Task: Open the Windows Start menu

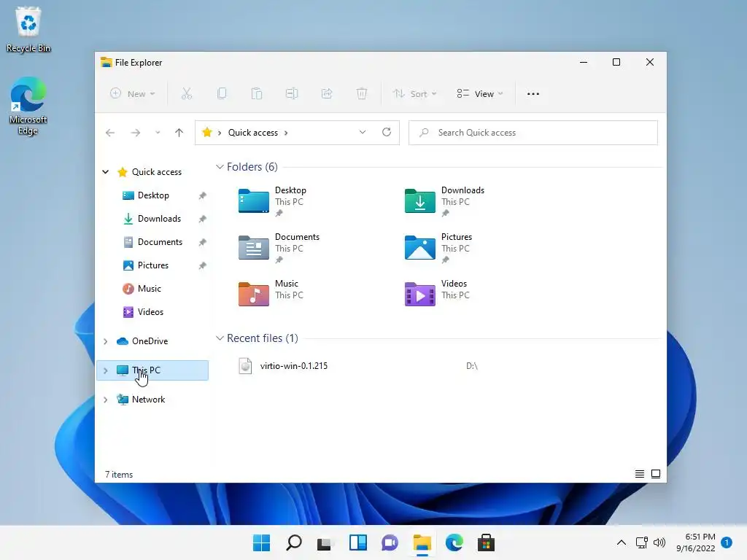Action: 261,542
